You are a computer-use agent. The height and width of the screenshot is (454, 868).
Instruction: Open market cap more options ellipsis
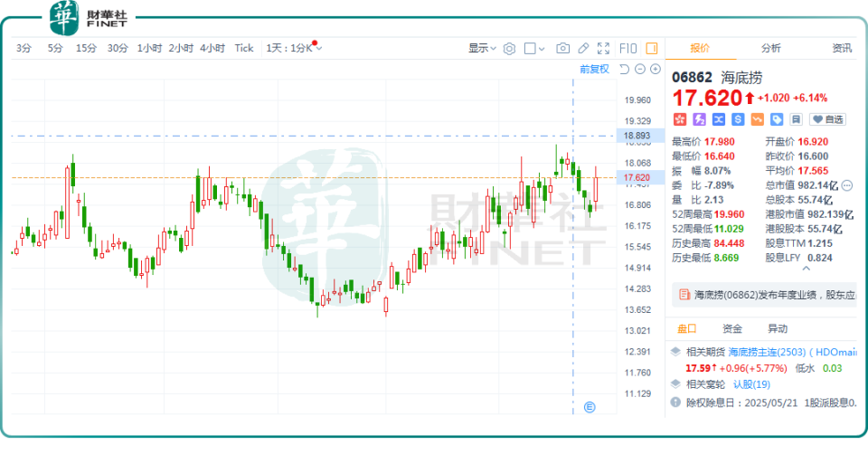pyautogui.click(x=847, y=185)
